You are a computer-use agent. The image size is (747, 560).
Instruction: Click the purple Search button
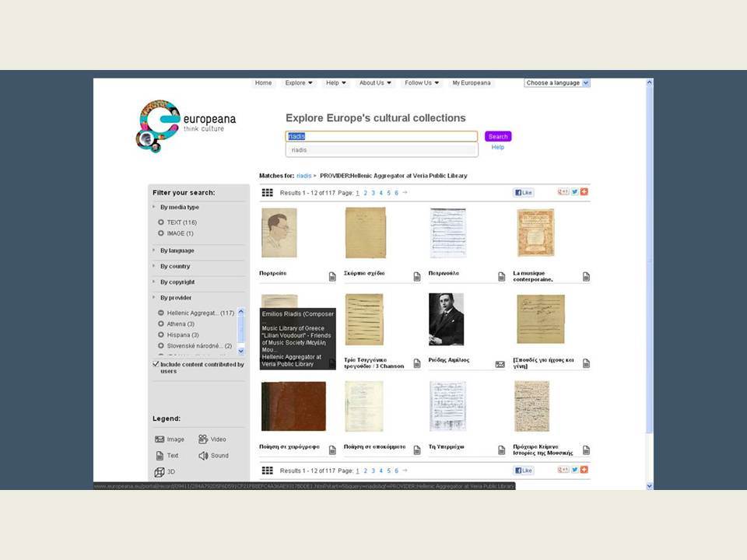(498, 136)
